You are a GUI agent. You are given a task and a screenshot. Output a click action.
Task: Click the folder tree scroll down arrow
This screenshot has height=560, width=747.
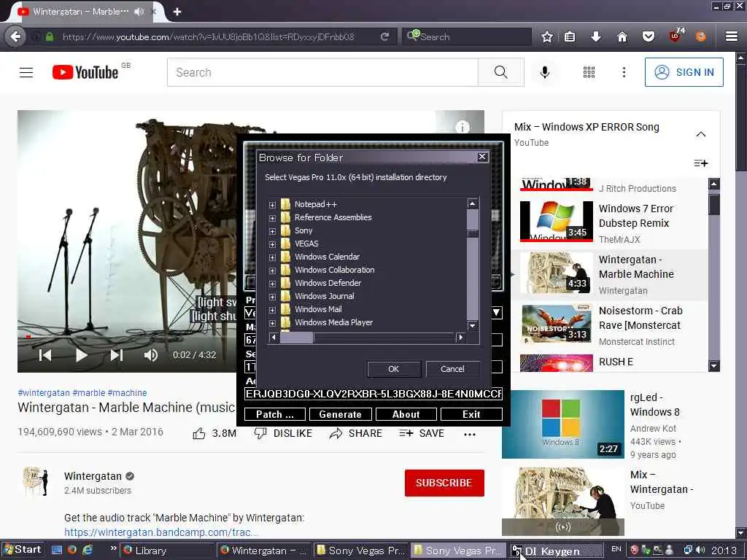pos(472,326)
